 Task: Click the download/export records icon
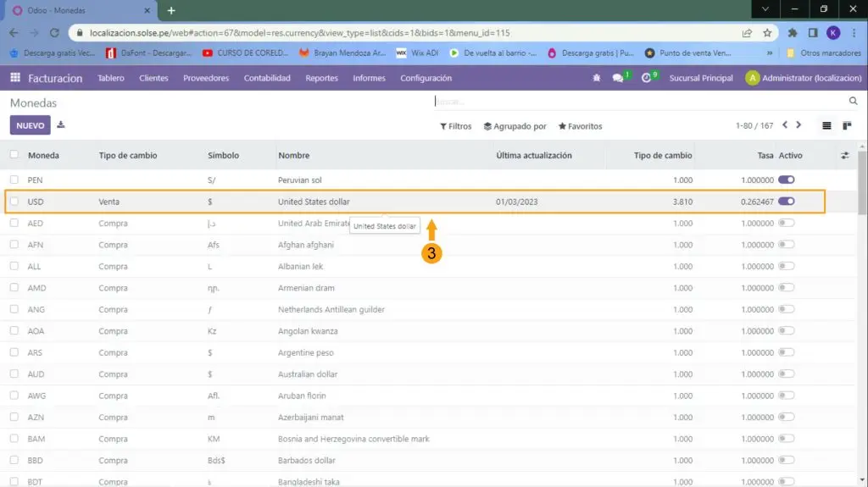[x=61, y=125]
